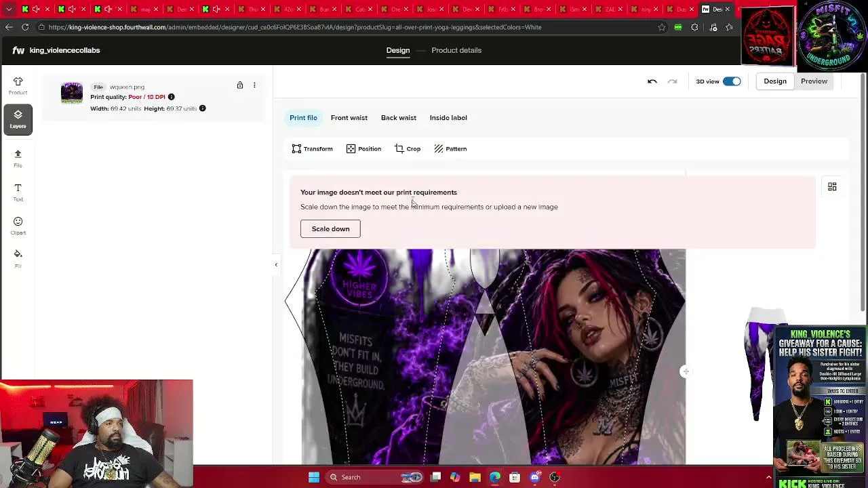This screenshot has width=868, height=488.
Task: Collapse the layers side panel
Action: [x=276, y=265]
